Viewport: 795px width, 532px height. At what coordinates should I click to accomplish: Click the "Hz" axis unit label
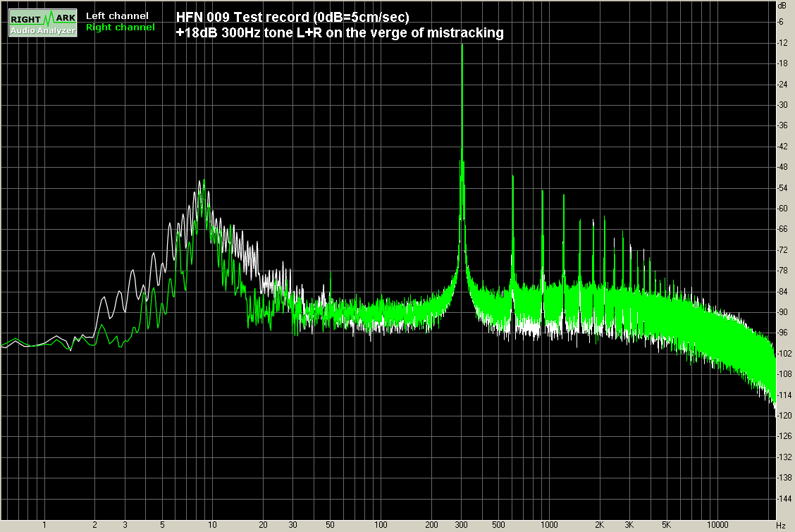[781, 526]
